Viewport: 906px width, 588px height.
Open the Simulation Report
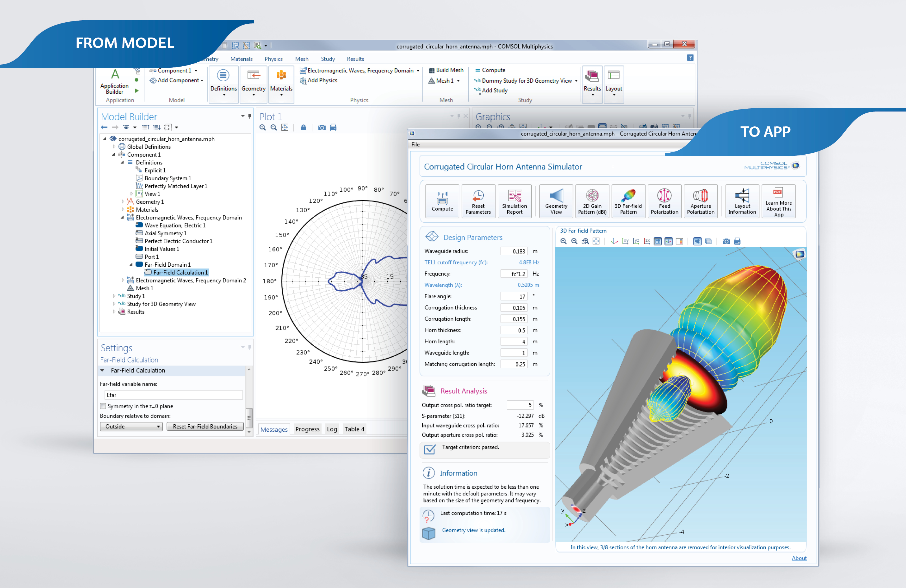click(x=514, y=201)
